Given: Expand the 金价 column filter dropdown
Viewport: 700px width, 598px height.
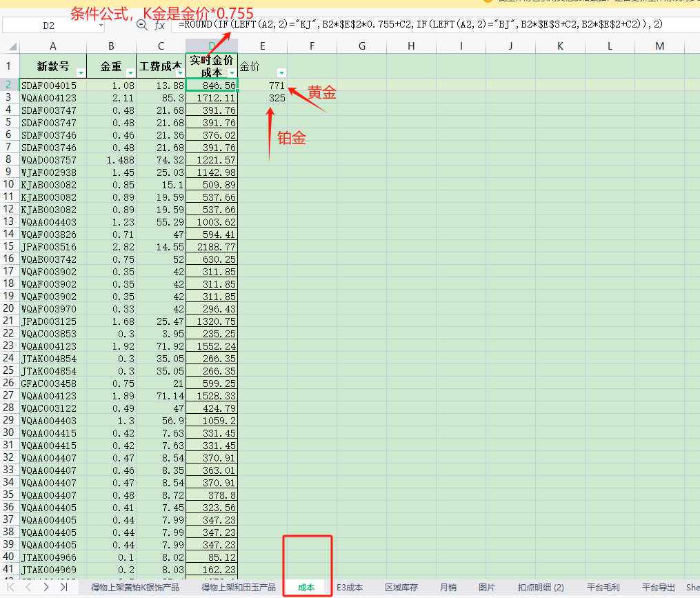Looking at the screenshot, I should (x=281, y=72).
